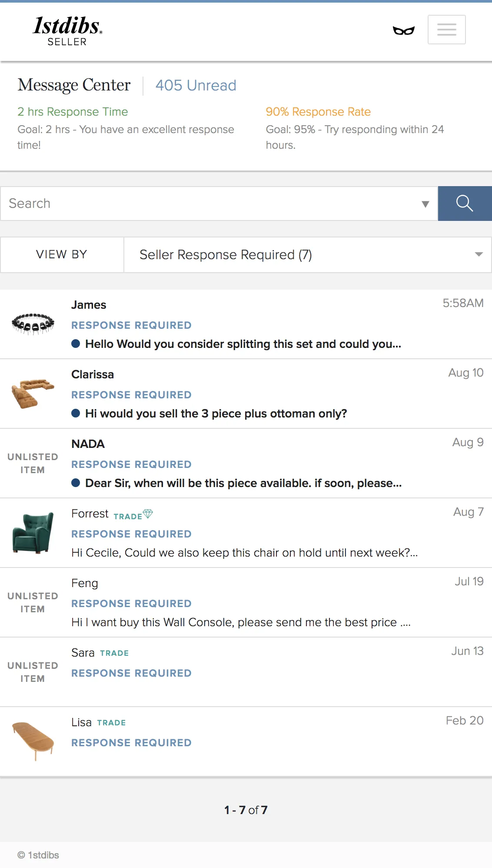The image size is (492, 868).
Task: Click the VIEW BY label
Action: (x=62, y=254)
